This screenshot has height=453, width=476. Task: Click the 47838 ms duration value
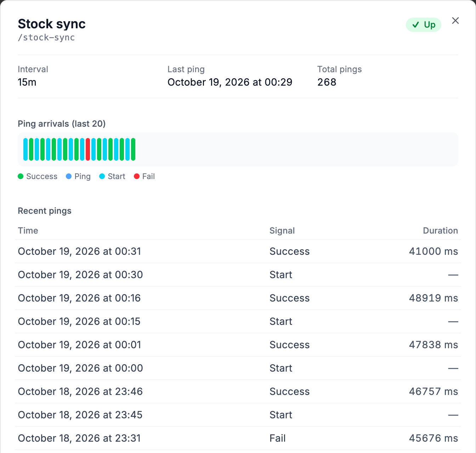pyautogui.click(x=433, y=345)
